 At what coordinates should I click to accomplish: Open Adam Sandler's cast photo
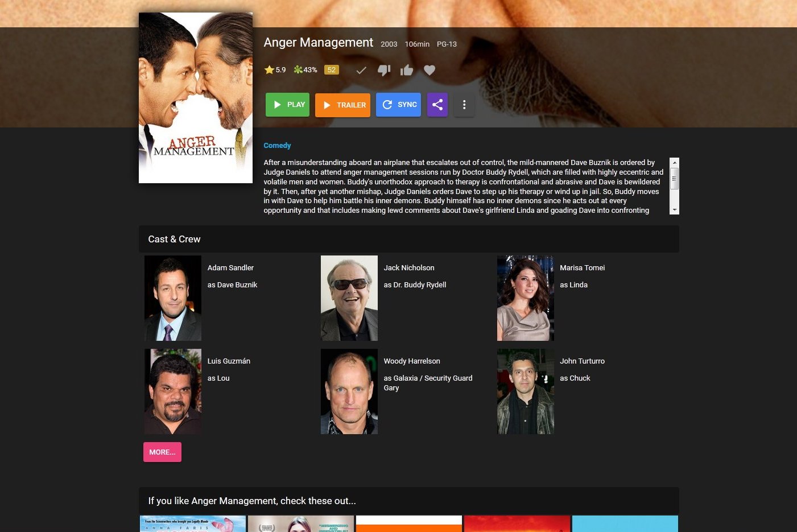[173, 298]
